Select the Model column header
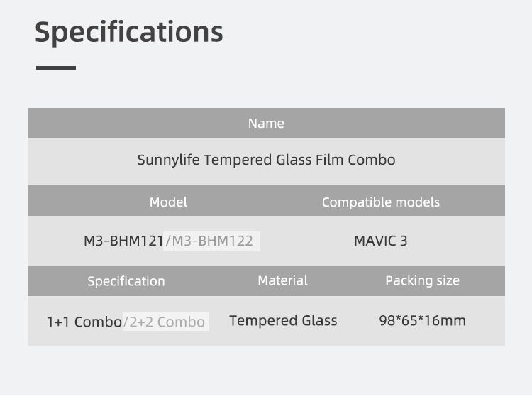This screenshot has height=404, width=532. coord(168,202)
